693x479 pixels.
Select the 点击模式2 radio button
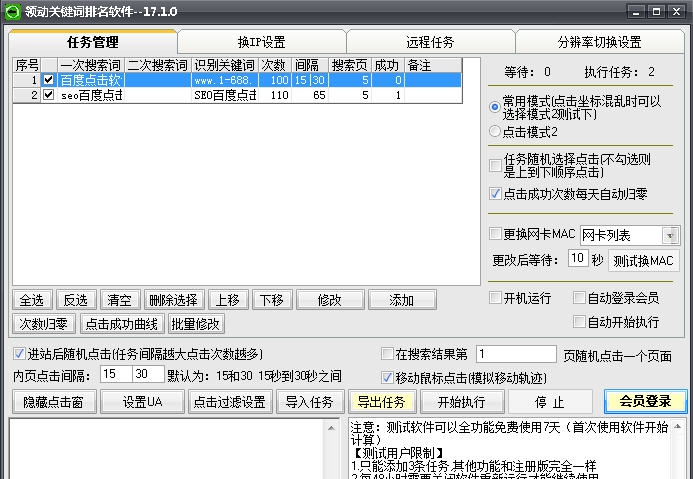pyautogui.click(x=495, y=131)
